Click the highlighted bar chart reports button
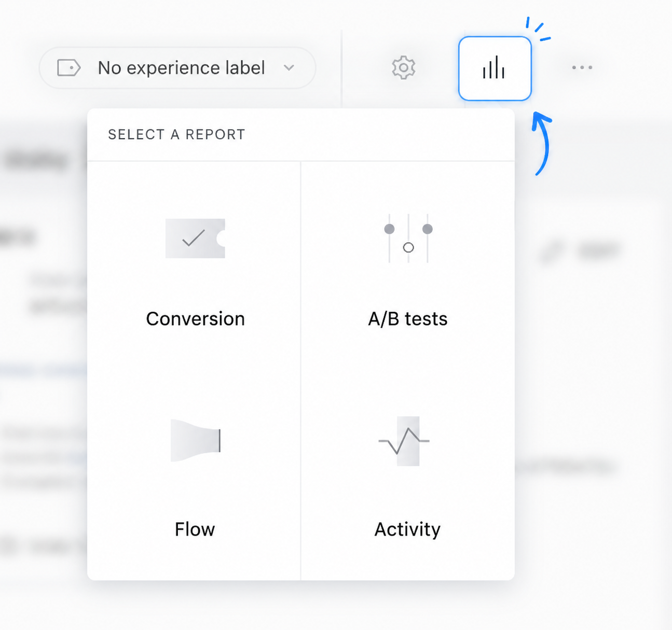Image resolution: width=672 pixels, height=630 pixels. point(495,68)
